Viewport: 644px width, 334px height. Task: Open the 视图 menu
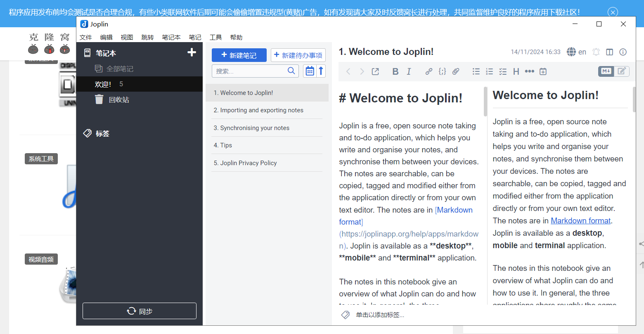[127, 37]
